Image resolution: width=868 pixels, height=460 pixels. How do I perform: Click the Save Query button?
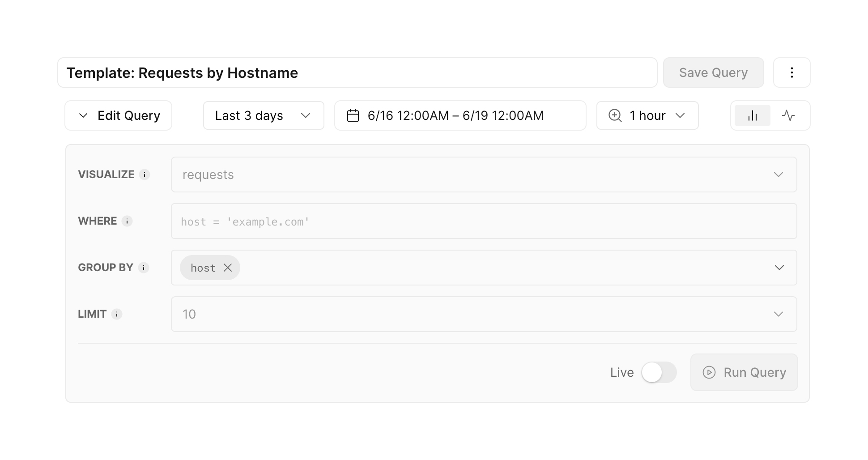coord(713,72)
